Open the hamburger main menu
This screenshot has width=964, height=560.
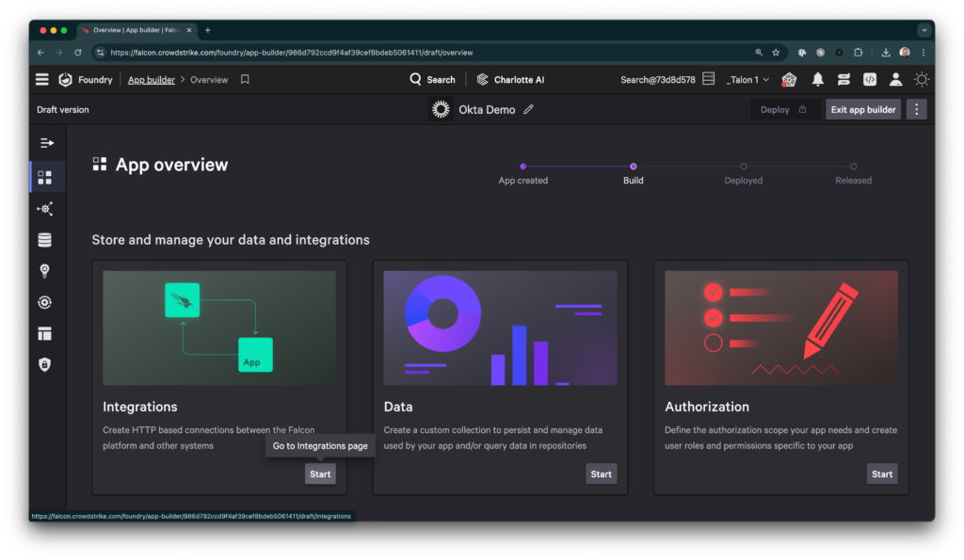point(41,79)
